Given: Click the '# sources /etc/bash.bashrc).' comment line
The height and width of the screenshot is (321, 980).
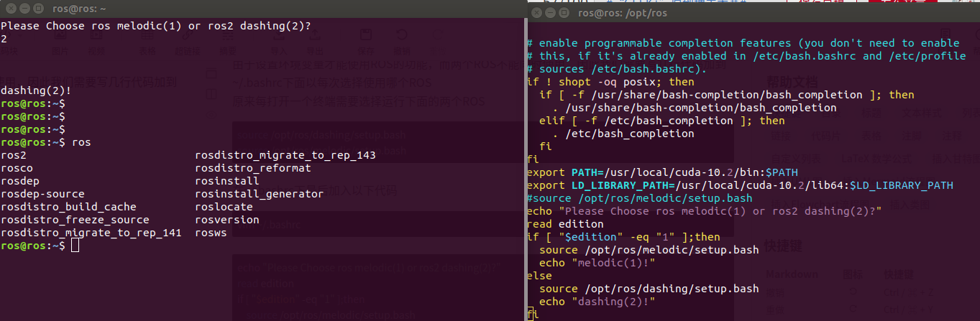Looking at the screenshot, I should (616, 69).
